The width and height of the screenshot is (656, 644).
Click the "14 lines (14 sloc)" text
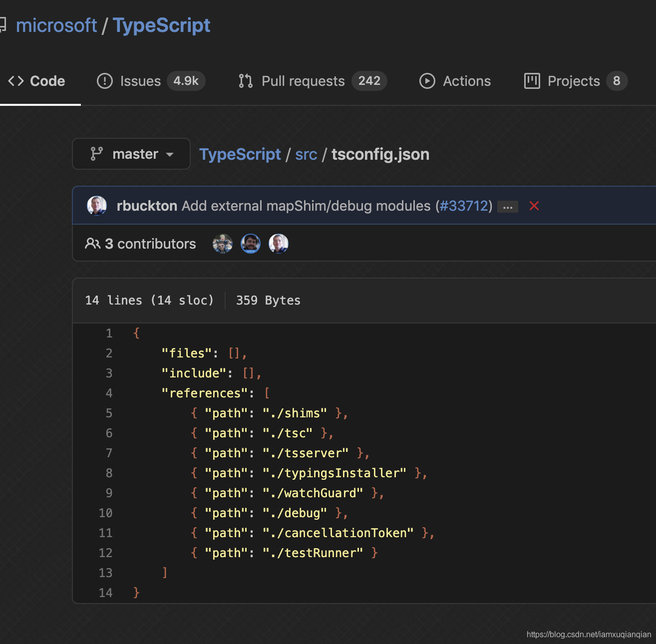pos(149,300)
